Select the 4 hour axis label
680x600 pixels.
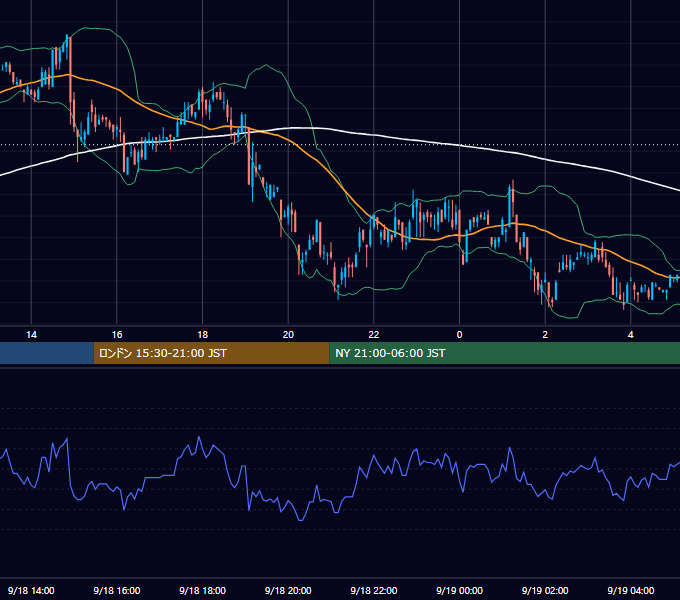[631, 335]
